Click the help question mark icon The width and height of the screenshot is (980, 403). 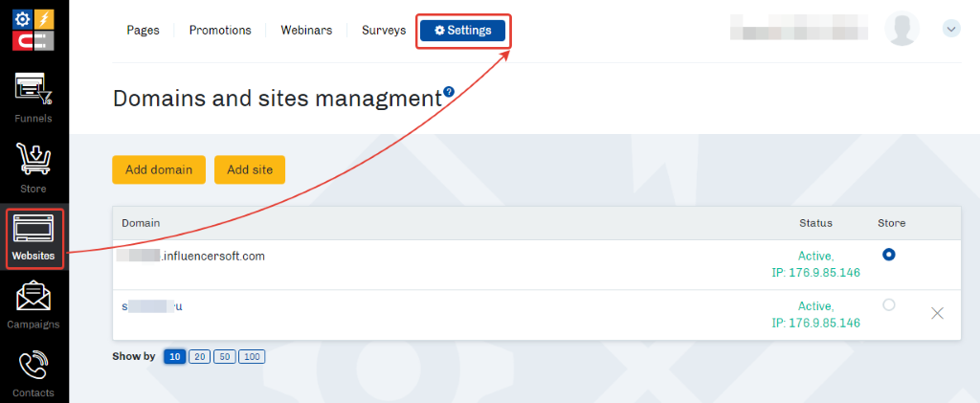(449, 92)
